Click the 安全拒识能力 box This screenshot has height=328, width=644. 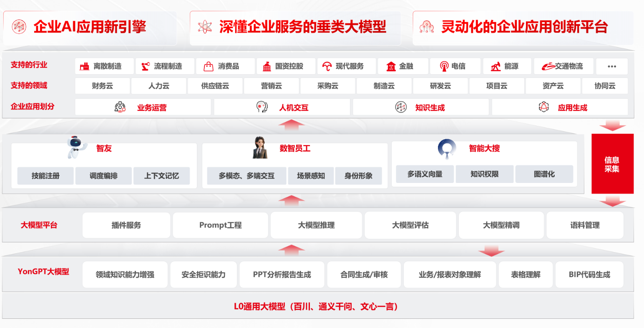pos(204,275)
